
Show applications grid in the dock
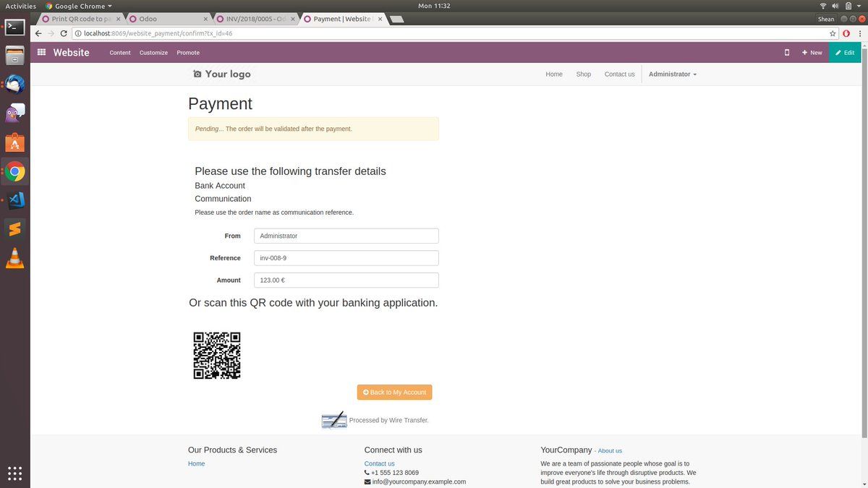15,474
